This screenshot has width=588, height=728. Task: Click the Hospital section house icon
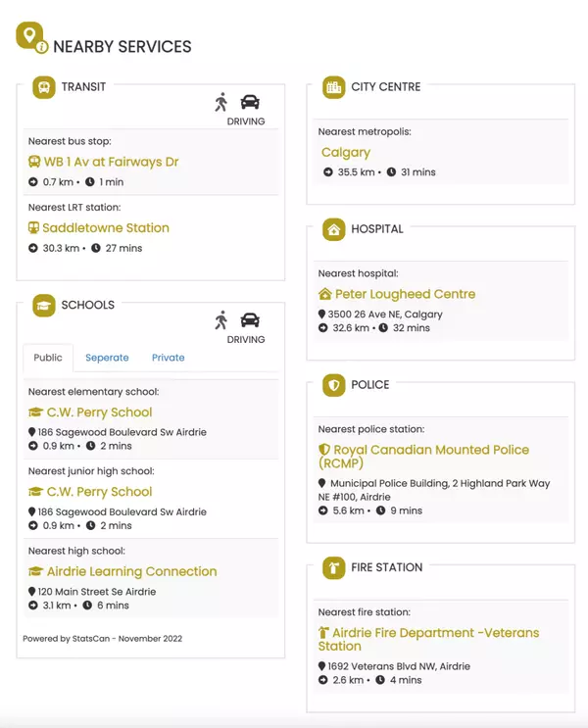coord(334,229)
